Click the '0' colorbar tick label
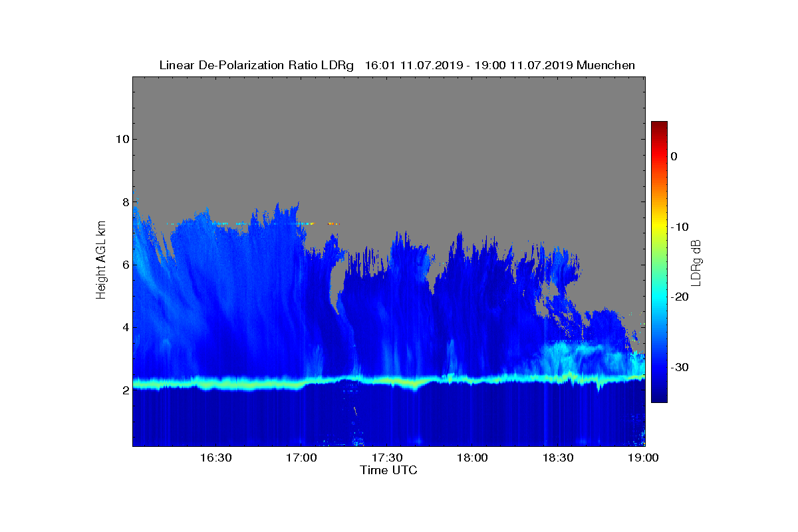798x532 pixels. click(x=674, y=156)
